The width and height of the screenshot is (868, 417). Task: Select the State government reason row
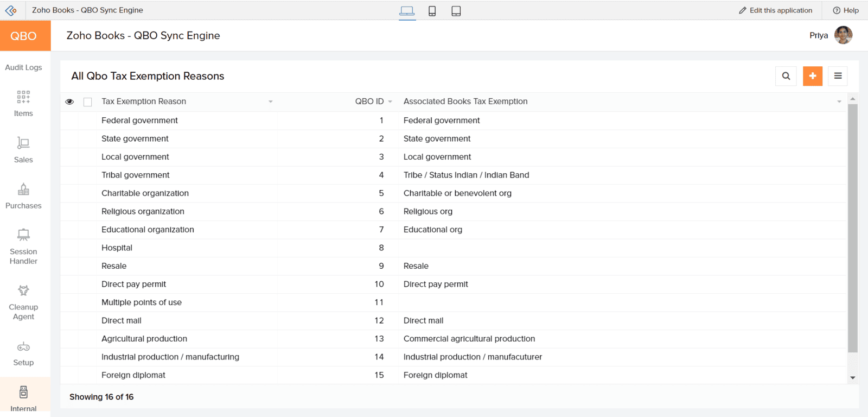453,139
